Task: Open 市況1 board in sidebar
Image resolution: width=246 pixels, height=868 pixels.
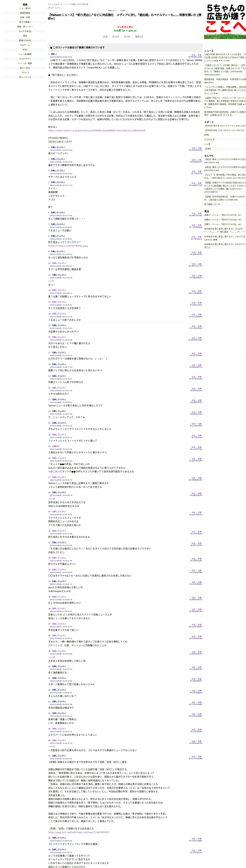Action: pos(25,49)
